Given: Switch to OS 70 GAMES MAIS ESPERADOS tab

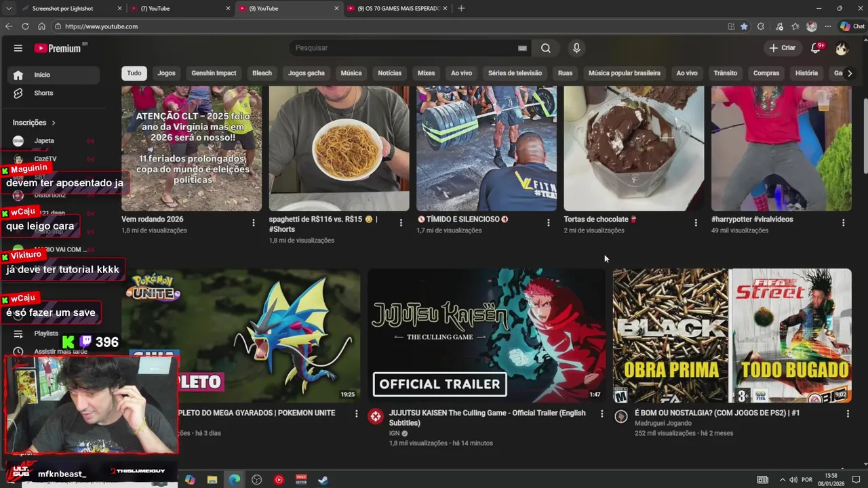Looking at the screenshot, I should pyautogui.click(x=399, y=8).
